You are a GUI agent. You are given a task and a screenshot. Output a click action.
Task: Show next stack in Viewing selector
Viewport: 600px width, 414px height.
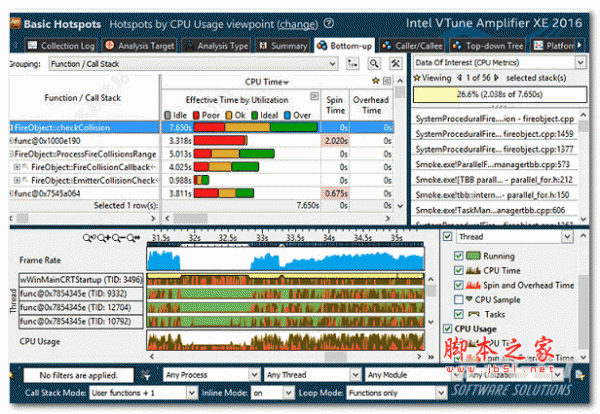tap(496, 78)
